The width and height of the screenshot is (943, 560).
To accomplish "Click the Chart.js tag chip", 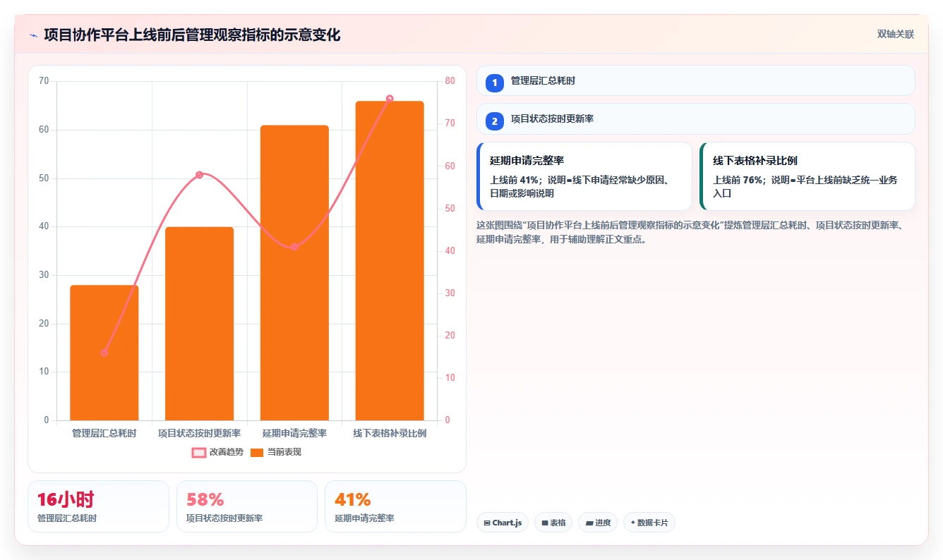I will [503, 523].
